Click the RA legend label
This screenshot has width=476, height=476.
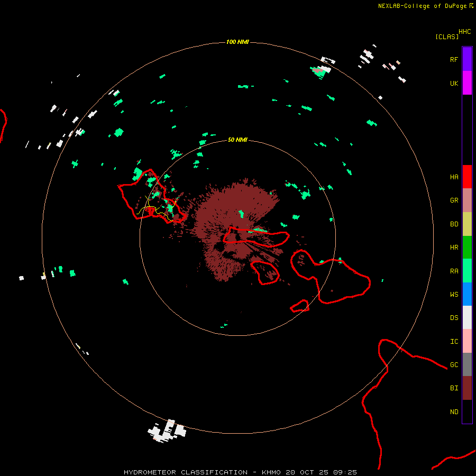tap(454, 271)
